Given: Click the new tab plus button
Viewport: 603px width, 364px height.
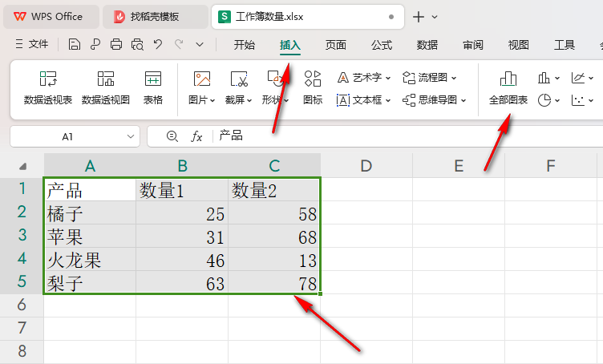Looking at the screenshot, I should click(x=418, y=16).
